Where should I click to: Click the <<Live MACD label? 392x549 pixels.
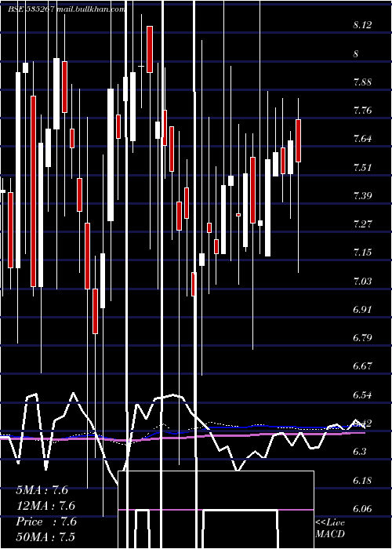coord(330,529)
